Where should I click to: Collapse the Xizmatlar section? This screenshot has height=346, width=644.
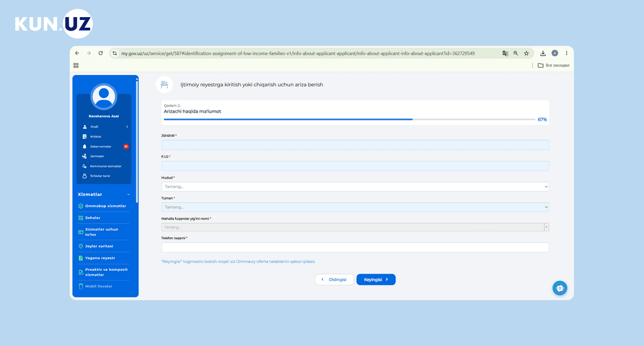click(x=128, y=195)
